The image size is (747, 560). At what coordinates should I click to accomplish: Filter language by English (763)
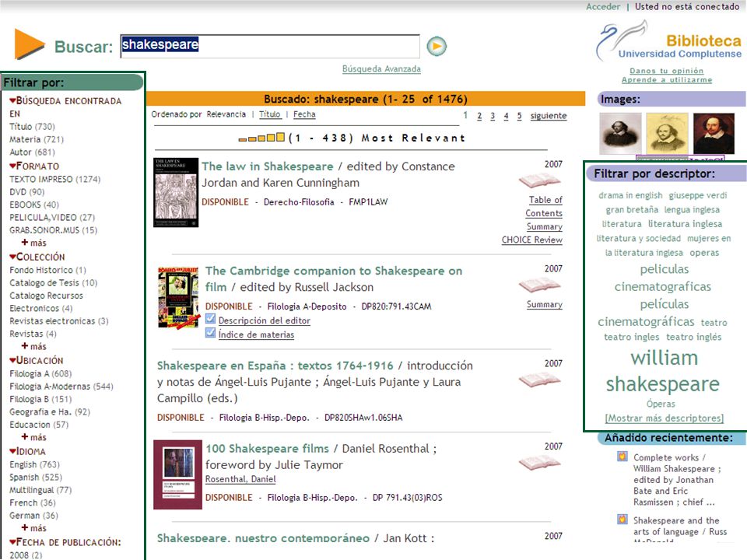pos(34,464)
